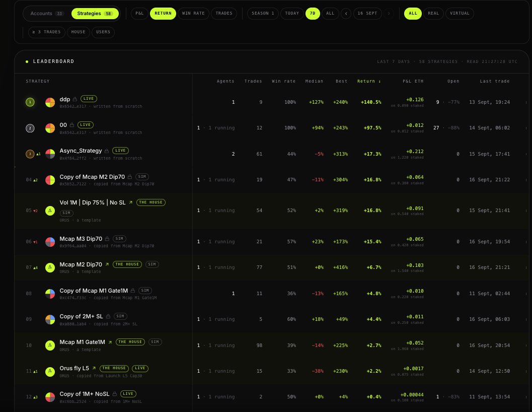Click the lock icon beside Copy of 1M+ NoSL
This screenshot has height=412, width=532.
point(115,394)
